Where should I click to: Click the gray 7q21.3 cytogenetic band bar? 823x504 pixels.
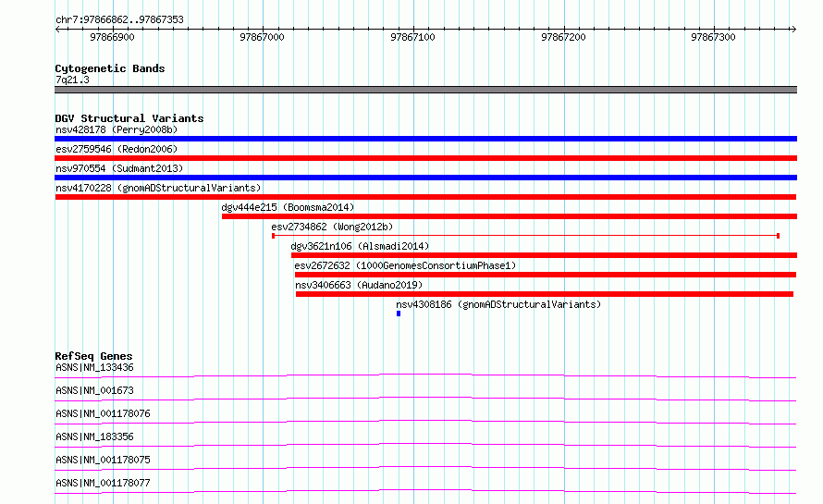coord(425,90)
